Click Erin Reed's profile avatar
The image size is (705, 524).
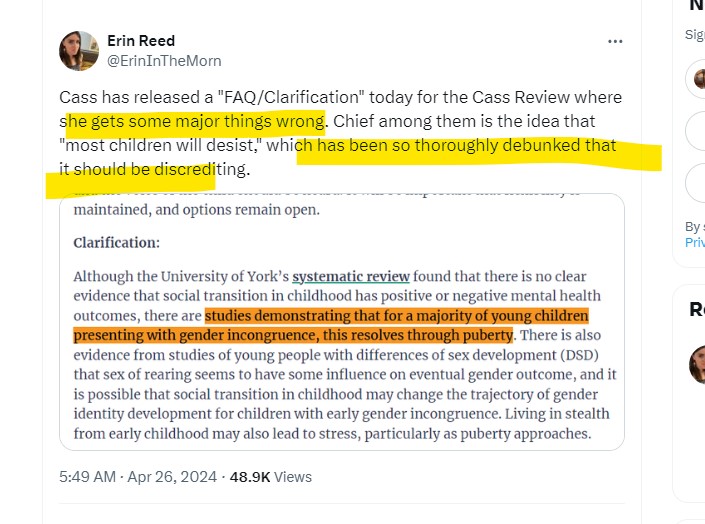click(x=78, y=51)
